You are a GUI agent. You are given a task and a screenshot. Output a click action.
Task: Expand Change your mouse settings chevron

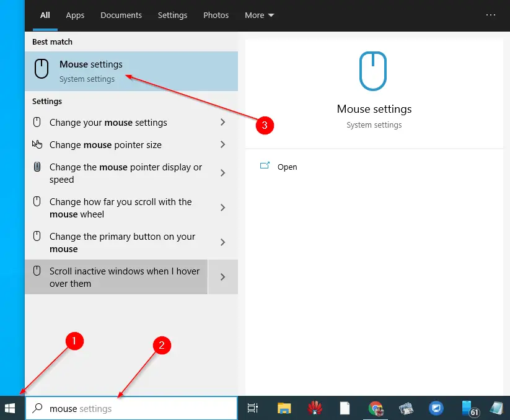(223, 122)
